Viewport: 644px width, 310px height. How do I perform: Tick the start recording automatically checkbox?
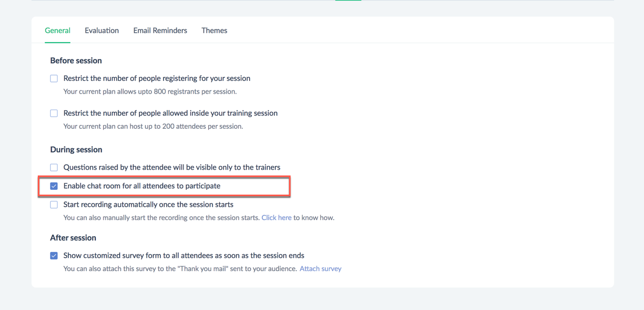coord(54,205)
